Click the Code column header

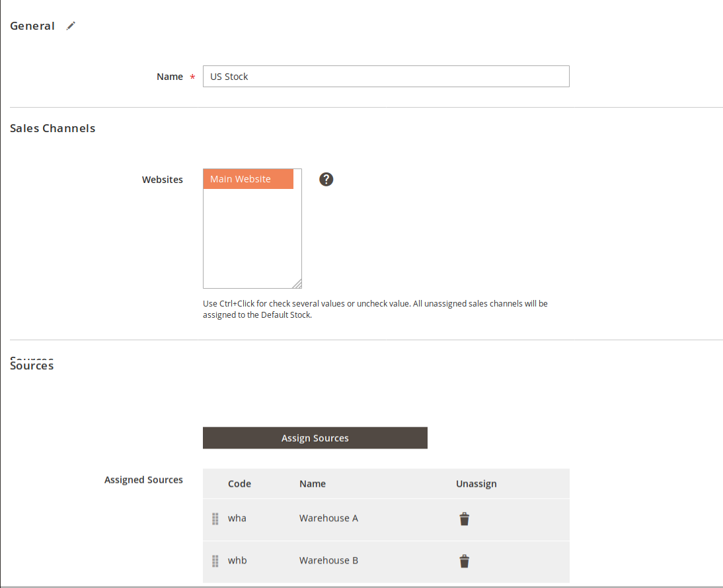(x=239, y=484)
